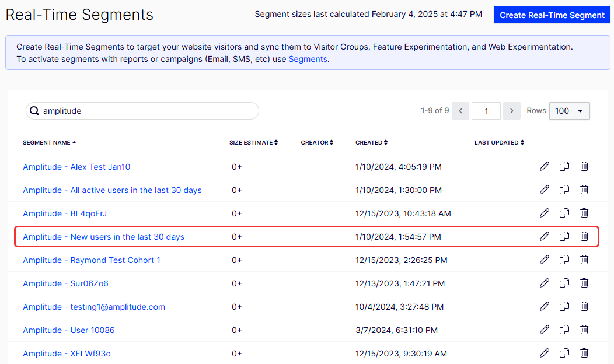Edit the New users in last 30 days segment
614x364 pixels.
tap(545, 236)
